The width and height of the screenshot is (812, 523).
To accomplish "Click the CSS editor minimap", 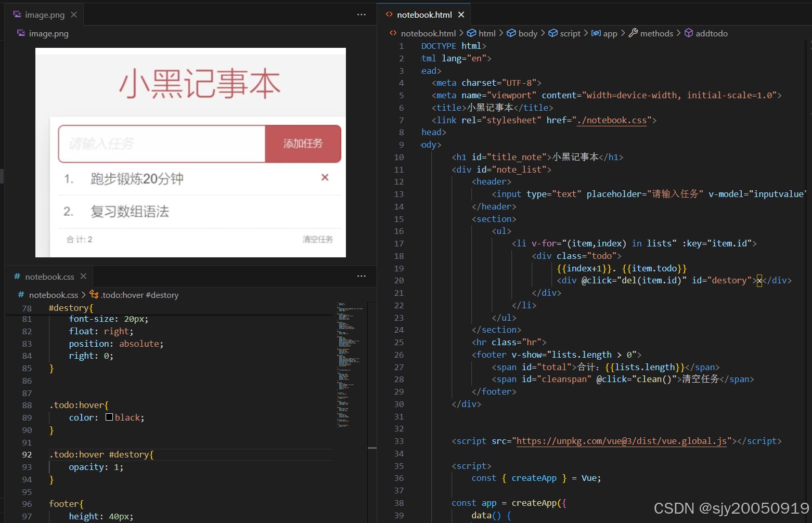I will [350, 364].
